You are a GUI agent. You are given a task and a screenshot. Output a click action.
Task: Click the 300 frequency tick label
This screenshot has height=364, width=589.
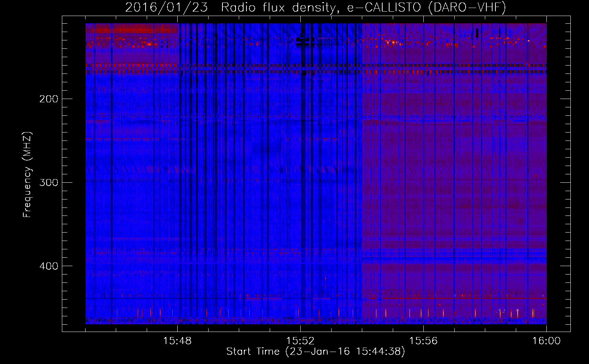point(49,182)
